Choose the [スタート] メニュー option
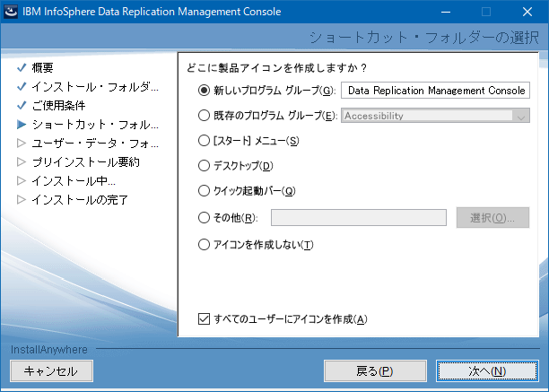 pos(204,141)
